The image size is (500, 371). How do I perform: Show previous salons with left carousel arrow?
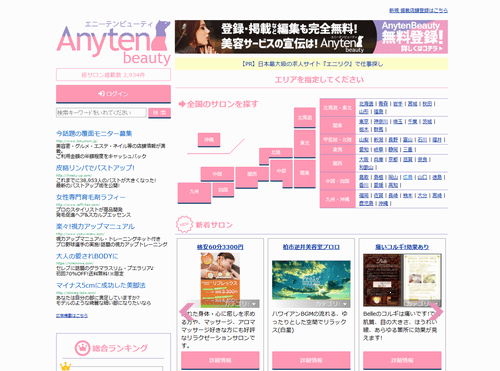click(x=187, y=312)
